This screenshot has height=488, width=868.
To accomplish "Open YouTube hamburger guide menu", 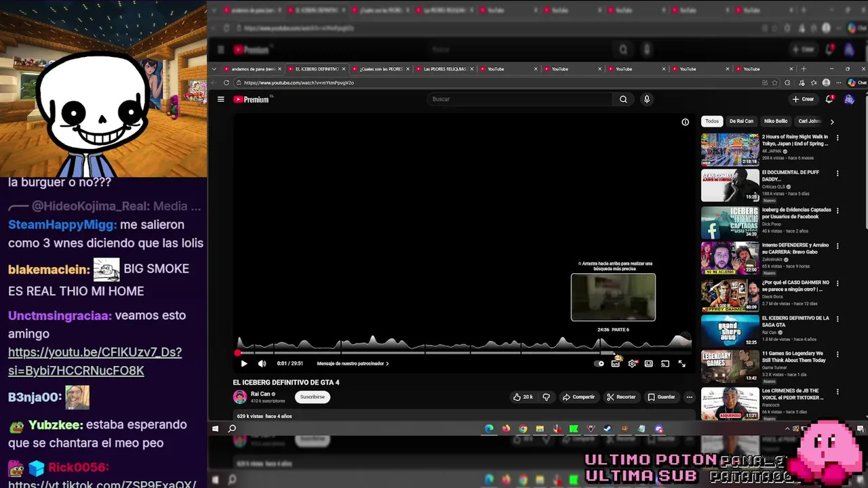I will [x=220, y=99].
